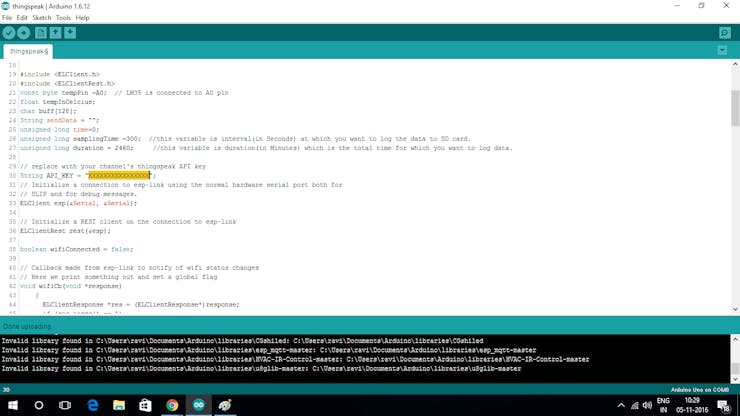Viewport: 740px width, 416px height.
Task: Open the Action Center notifications icon
Action: 723,405
